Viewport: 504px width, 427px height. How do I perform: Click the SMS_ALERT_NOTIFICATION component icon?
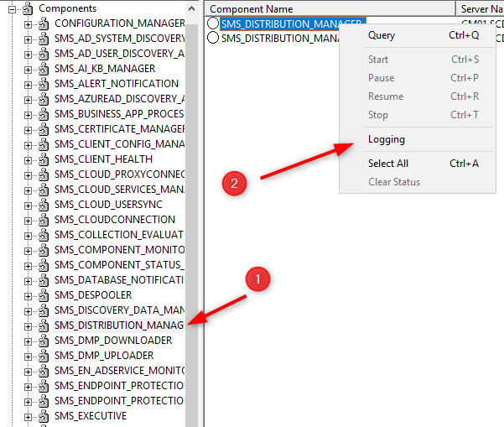(44, 84)
